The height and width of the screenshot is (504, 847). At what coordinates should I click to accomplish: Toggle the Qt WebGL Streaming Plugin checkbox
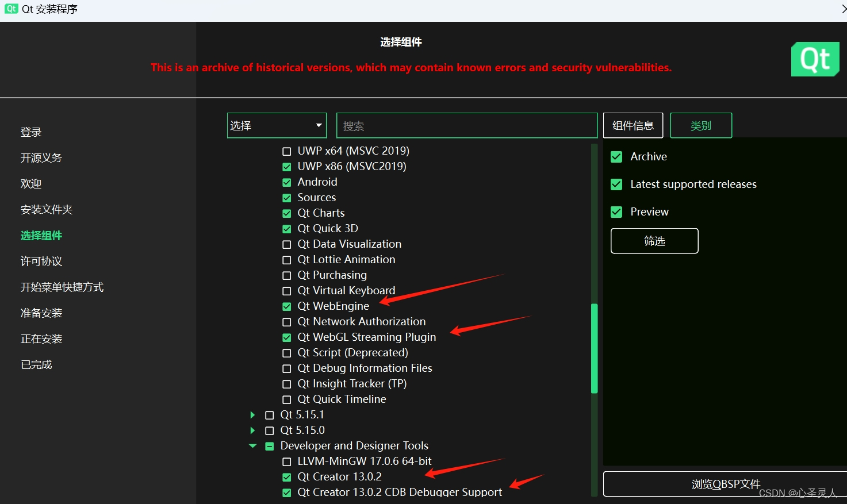point(287,338)
